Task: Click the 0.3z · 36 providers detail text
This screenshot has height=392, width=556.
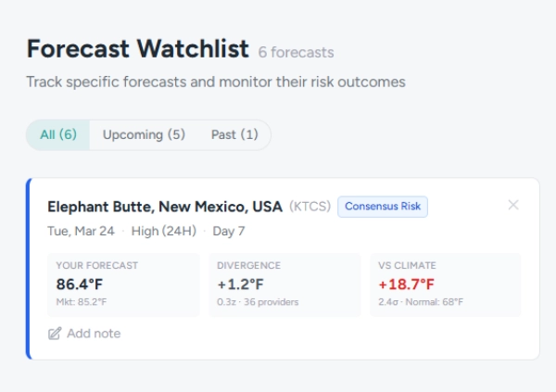Action: [x=255, y=302]
